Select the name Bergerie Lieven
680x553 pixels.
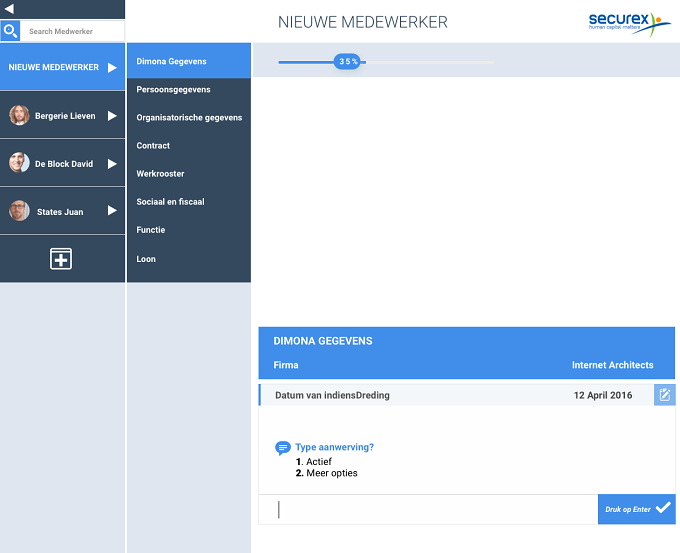(65, 116)
